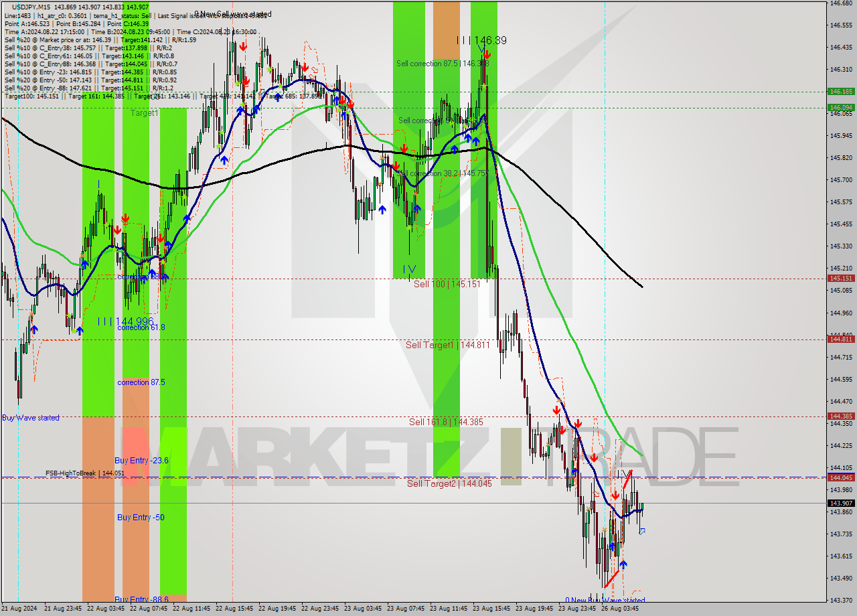Click the blue buy arrow near 26 Aug low
Image resolution: width=857 pixels, height=616 pixels.
point(623,564)
